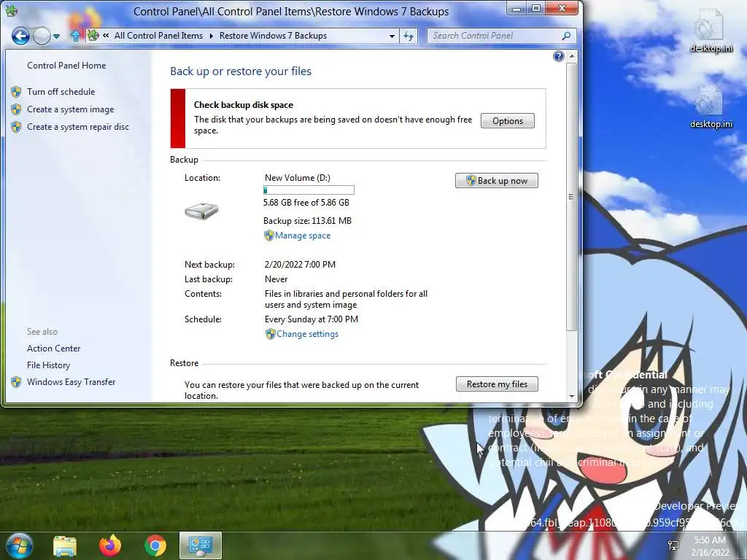
Task: Expand the breadcrumb arrow after All Control Panel Items
Action: coord(211,36)
